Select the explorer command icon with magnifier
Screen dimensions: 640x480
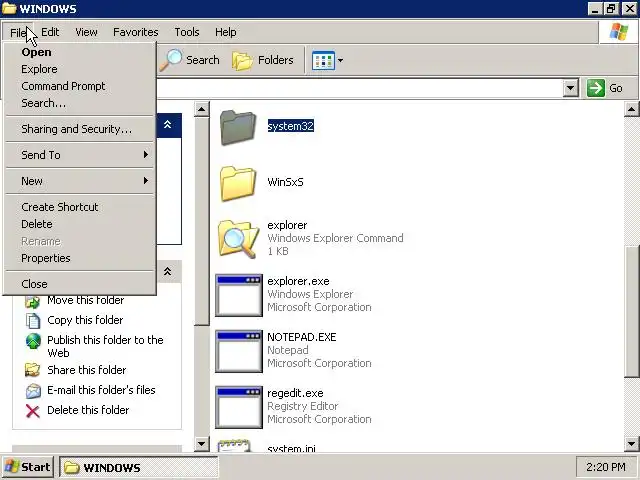click(238, 239)
